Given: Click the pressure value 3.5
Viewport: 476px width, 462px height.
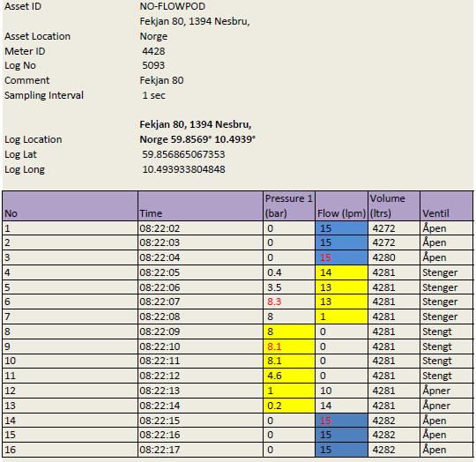Looking at the screenshot, I should (289, 287).
